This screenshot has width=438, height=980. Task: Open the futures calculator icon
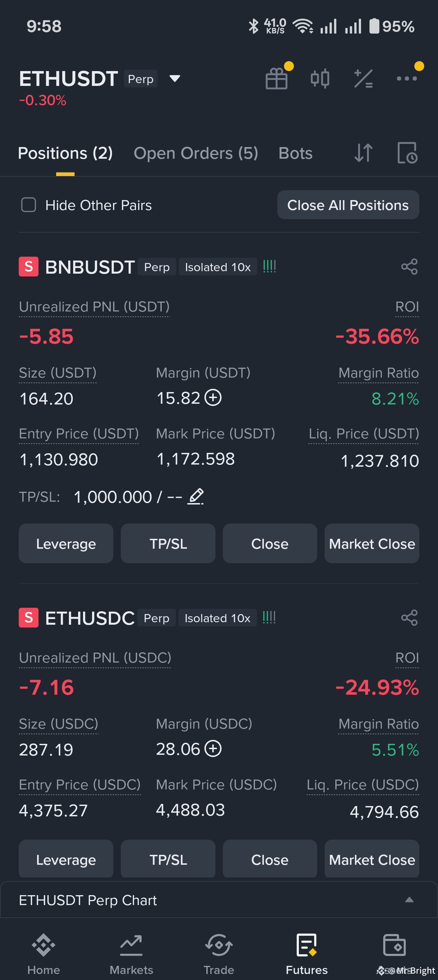tap(363, 79)
